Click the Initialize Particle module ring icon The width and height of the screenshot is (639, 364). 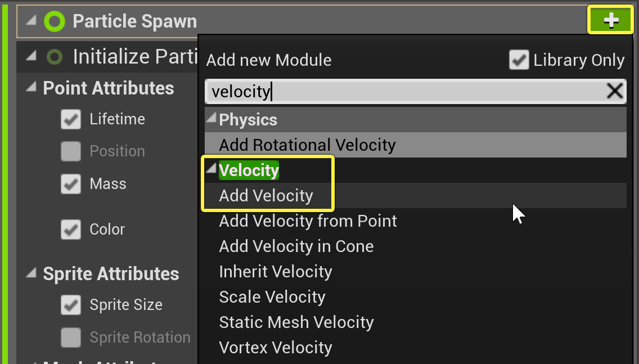coord(55,57)
